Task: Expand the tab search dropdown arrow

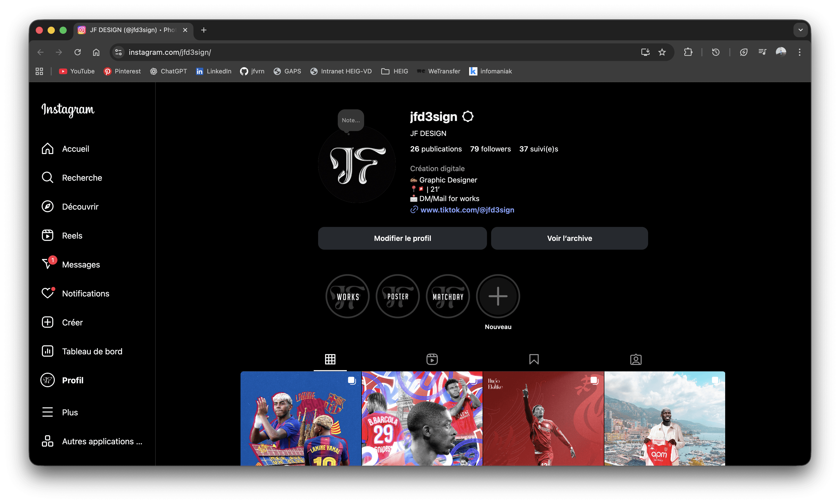Action: click(801, 30)
